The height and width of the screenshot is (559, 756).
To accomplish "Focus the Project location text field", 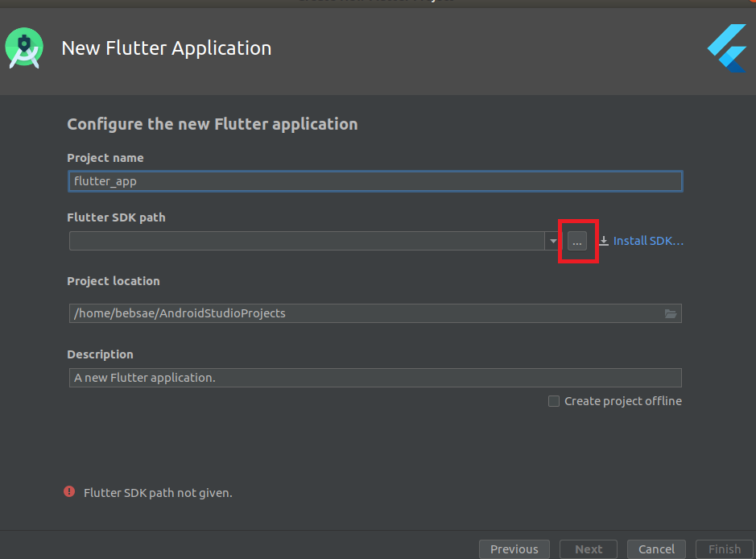I will point(375,313).
